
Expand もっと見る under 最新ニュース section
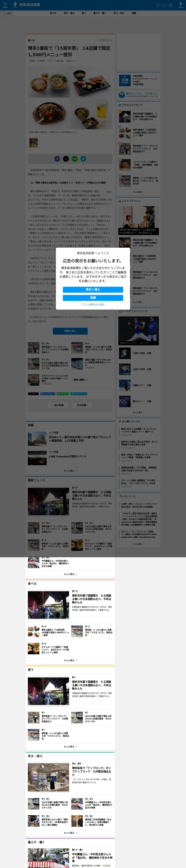[70, 574]
